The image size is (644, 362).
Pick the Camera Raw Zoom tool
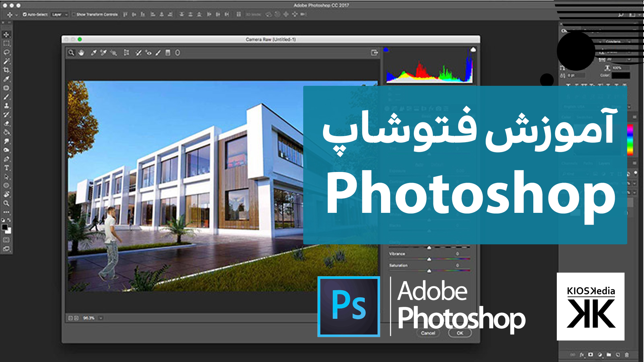point(71,53)
